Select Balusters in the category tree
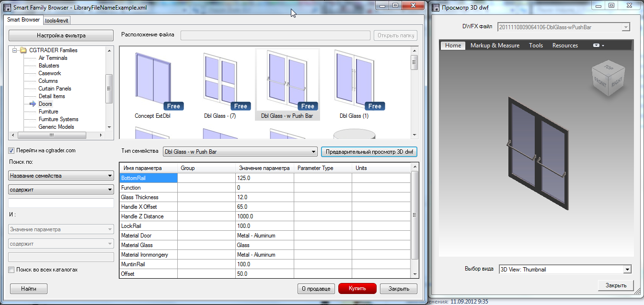644x305 pixels. click(x=49, y=66)
